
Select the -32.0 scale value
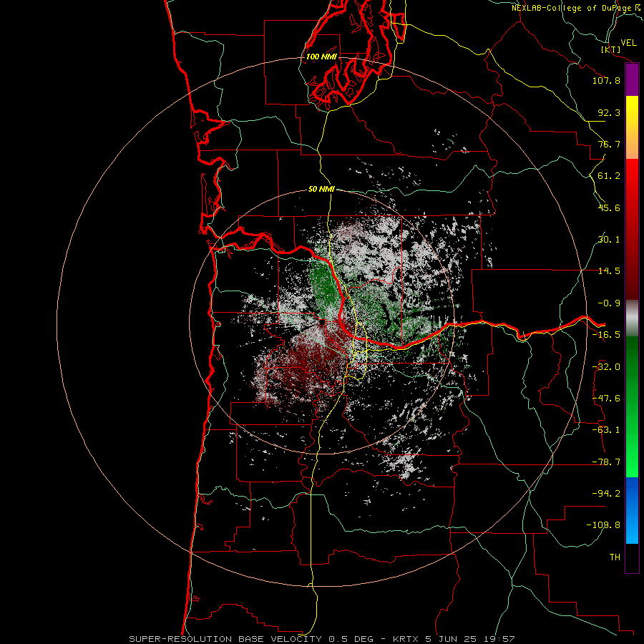606,367
